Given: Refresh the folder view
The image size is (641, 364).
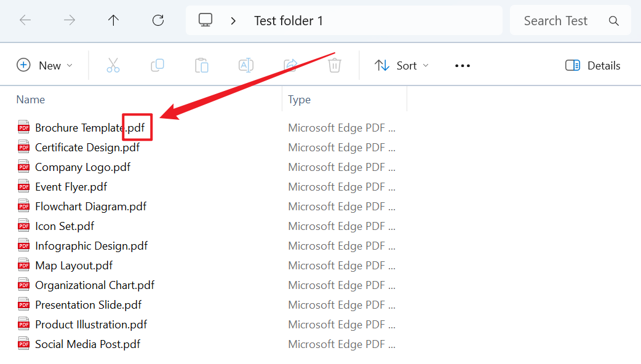Looking at the screenshot, I should click(x=158, y=20).
